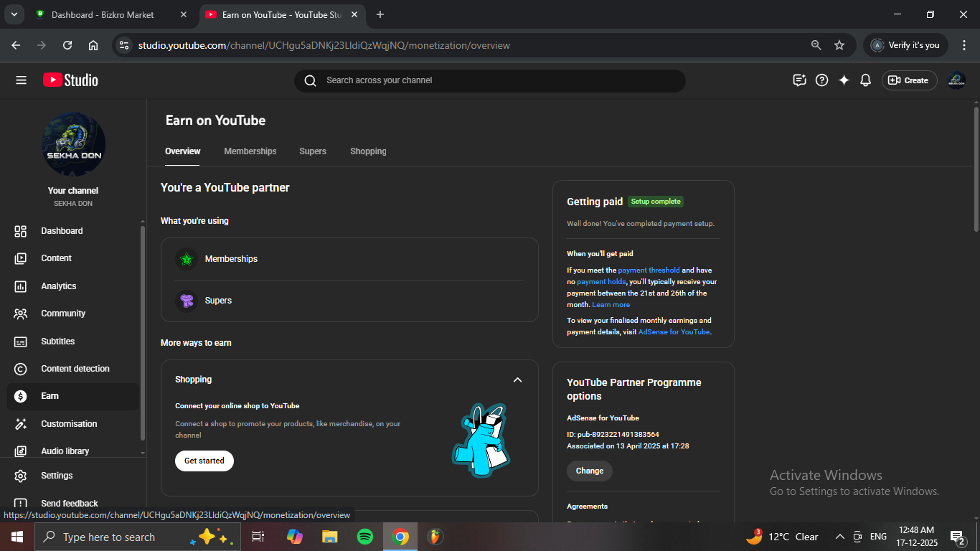The height and width of the screenshot is (551, 980).
Task: Switch to the Memberships tab
Action: point(250,151)
